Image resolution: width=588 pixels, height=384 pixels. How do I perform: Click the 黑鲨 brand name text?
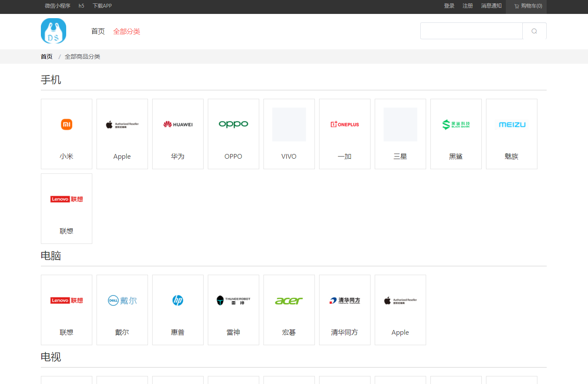pyautogui.click(x=456, y=157)
